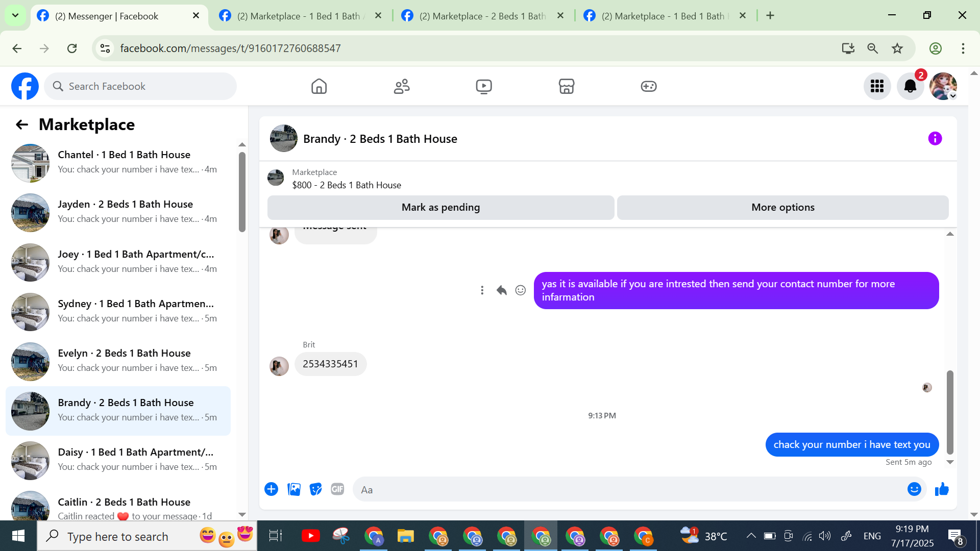Screen dimensions: 980x551
Task: Open conversation information for Brandy chat
Action: coord(935,139)
